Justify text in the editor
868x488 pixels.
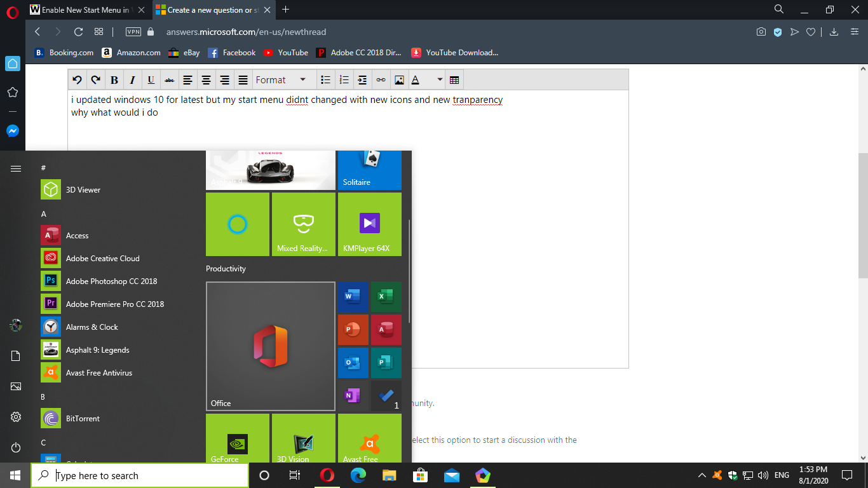243,80
